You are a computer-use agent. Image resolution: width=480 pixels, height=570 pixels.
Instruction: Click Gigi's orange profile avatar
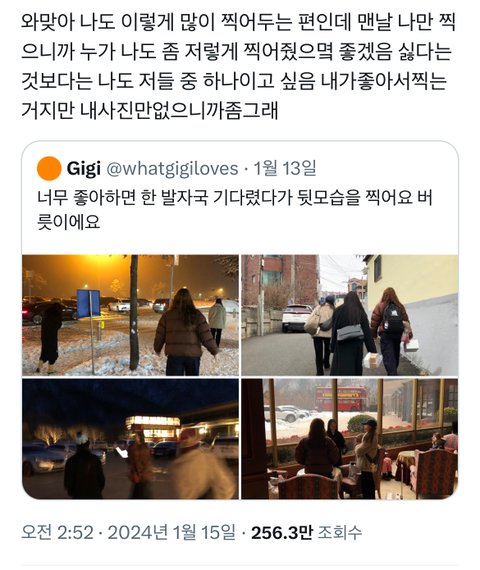click(x=49, y=168)
